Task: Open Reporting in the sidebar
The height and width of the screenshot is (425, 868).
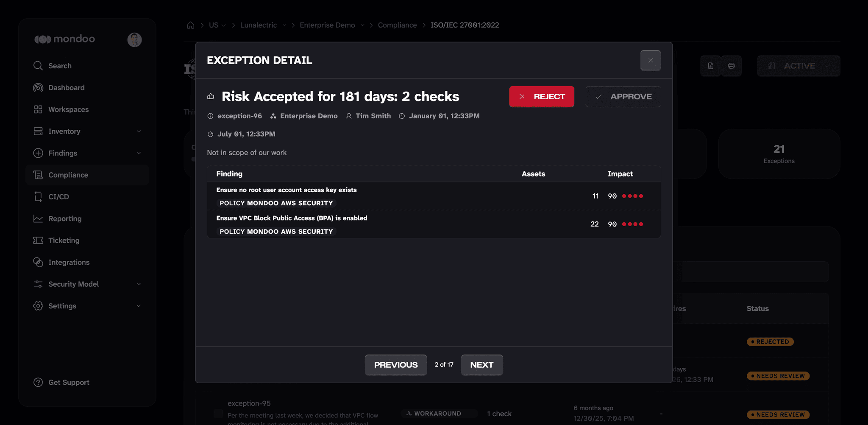Action: coord(87,218)
